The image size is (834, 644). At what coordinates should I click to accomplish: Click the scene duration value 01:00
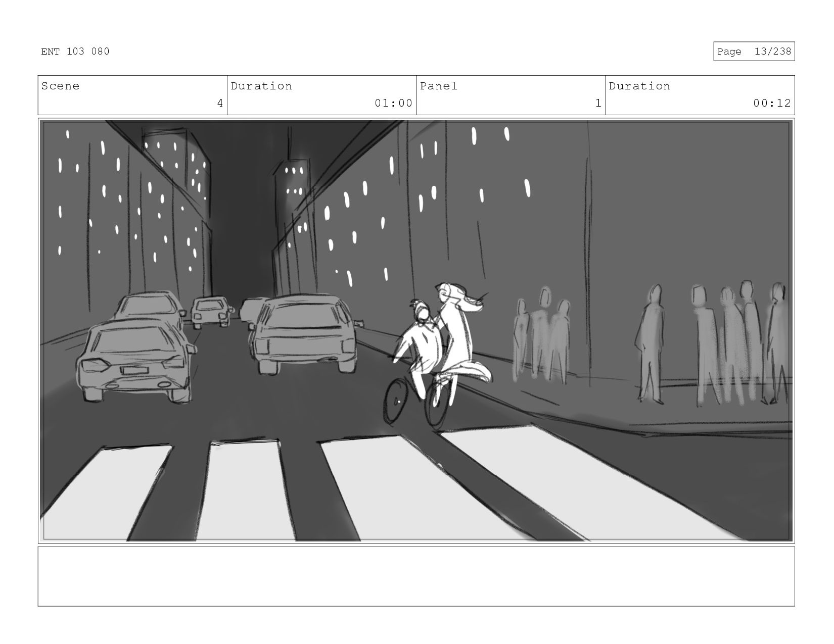coord(393,104)
